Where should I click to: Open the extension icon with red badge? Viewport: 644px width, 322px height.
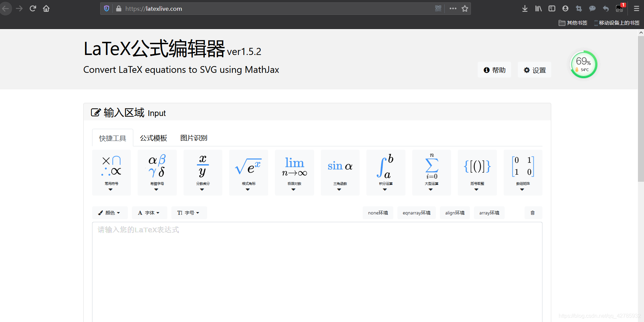[620, 8]
